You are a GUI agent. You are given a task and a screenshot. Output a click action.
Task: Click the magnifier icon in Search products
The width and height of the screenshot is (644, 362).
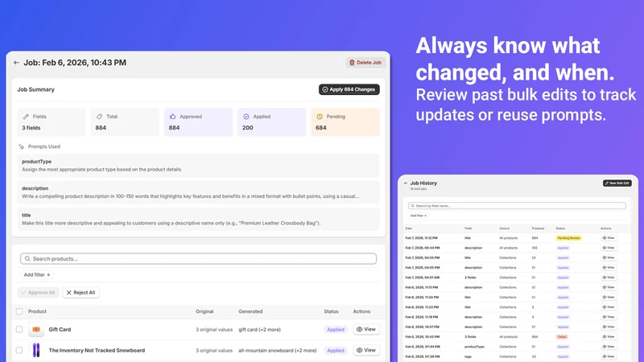pos(27,258)
